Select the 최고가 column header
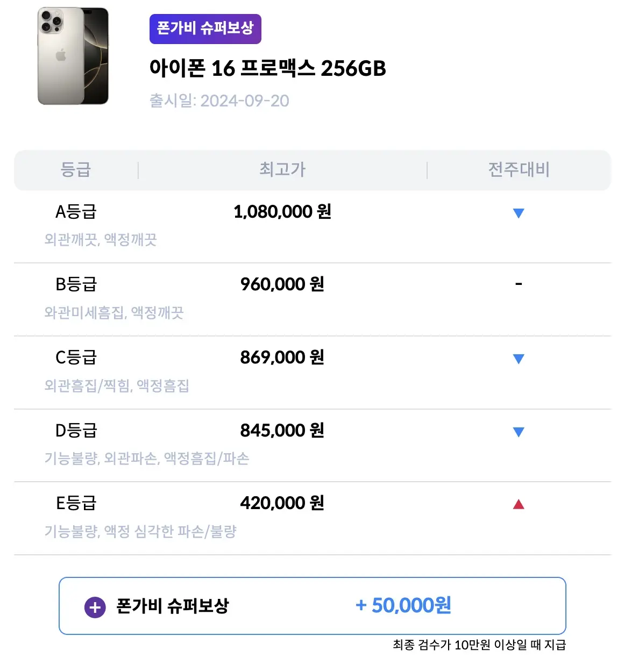 282,170
